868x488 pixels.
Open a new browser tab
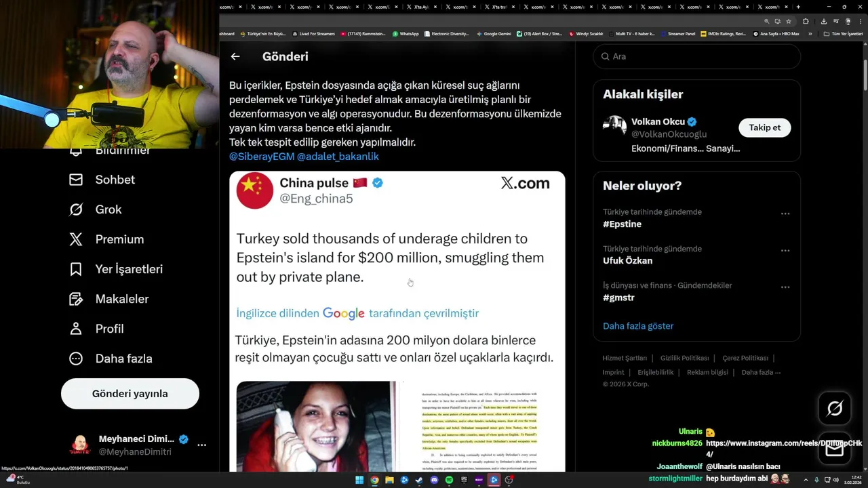[798, 7]
